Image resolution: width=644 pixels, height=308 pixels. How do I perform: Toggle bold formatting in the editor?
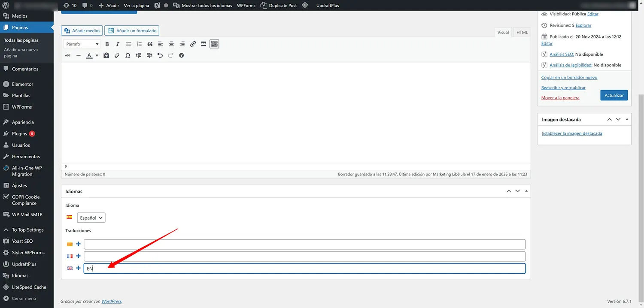[107, 44]
